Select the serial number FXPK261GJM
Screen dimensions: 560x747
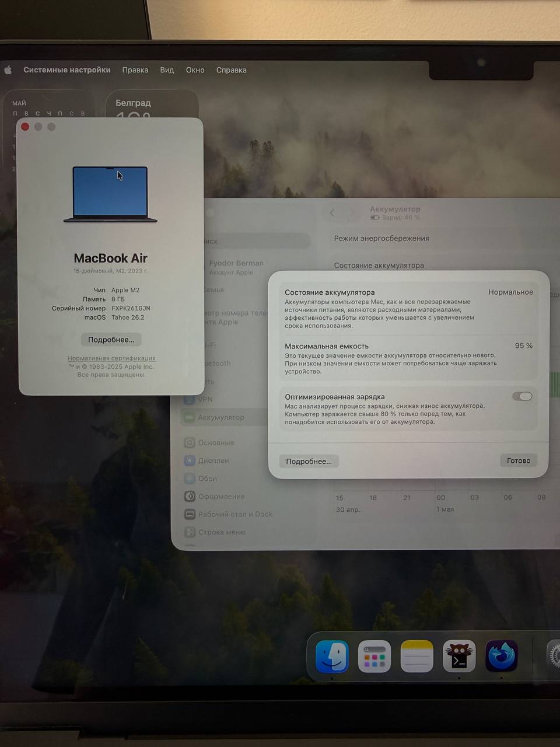(x=131, y=308)
